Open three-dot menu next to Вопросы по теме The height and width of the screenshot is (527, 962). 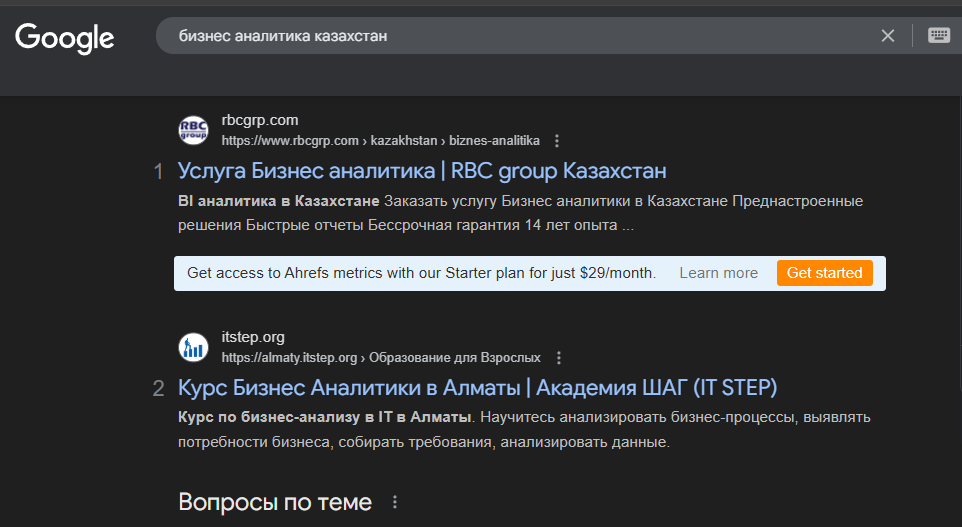coord(395,502)
